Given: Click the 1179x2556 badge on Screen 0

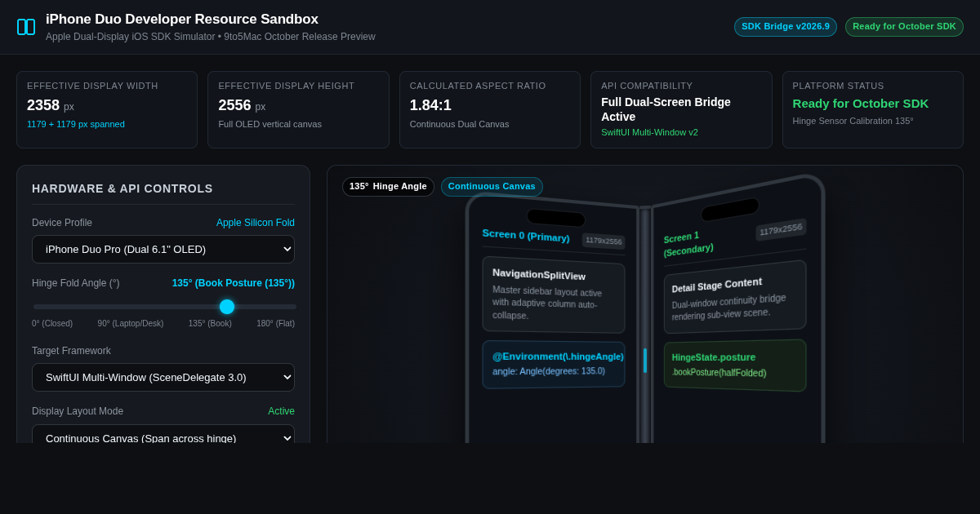Looking at the screenshot, I should [604, 241].
